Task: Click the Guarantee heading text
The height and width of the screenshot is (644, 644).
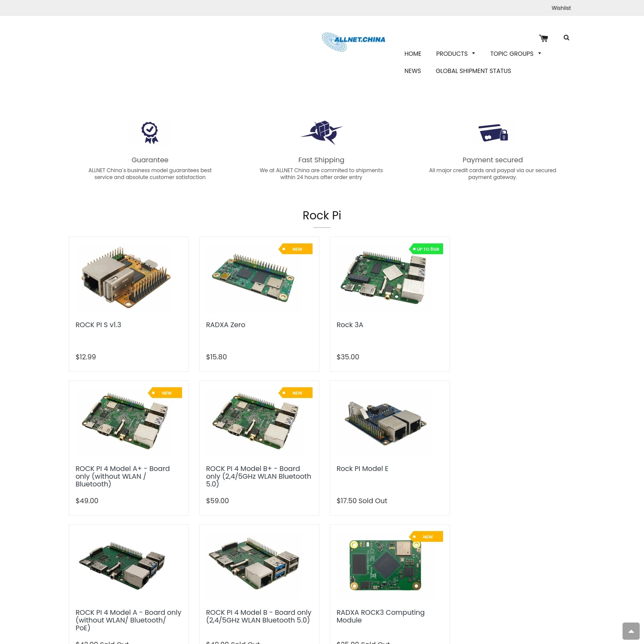Action: [150, 160]
